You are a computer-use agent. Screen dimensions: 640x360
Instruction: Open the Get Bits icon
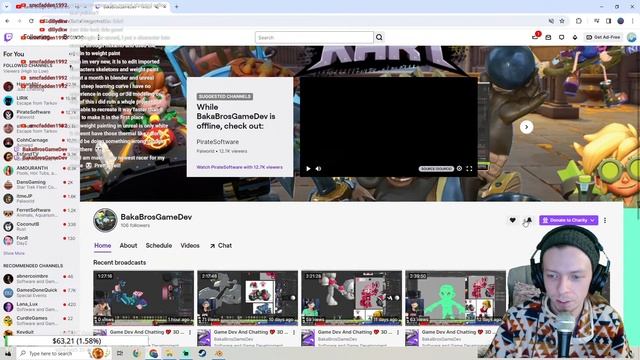[x=575, y=38]
